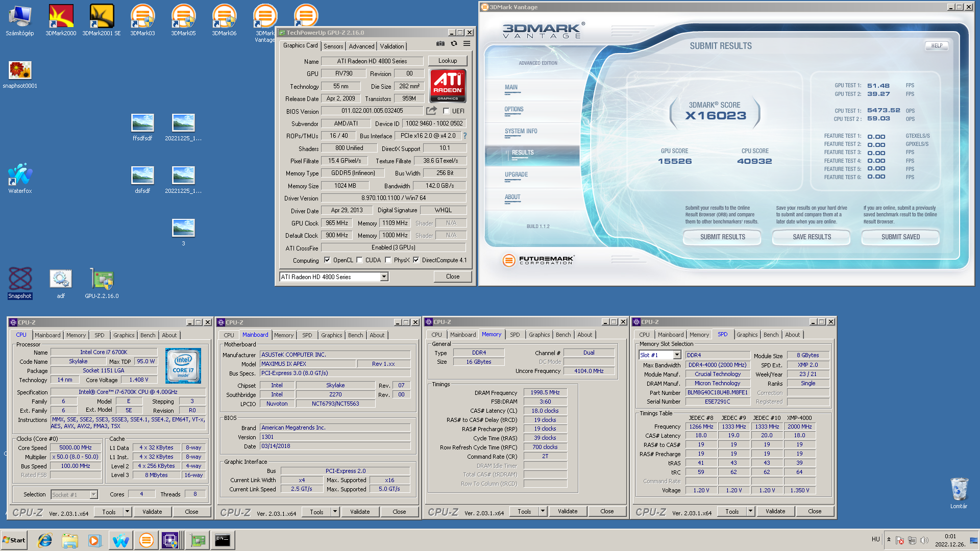Toggle the PhysX checkbox
980x551 pixels.
388,260
